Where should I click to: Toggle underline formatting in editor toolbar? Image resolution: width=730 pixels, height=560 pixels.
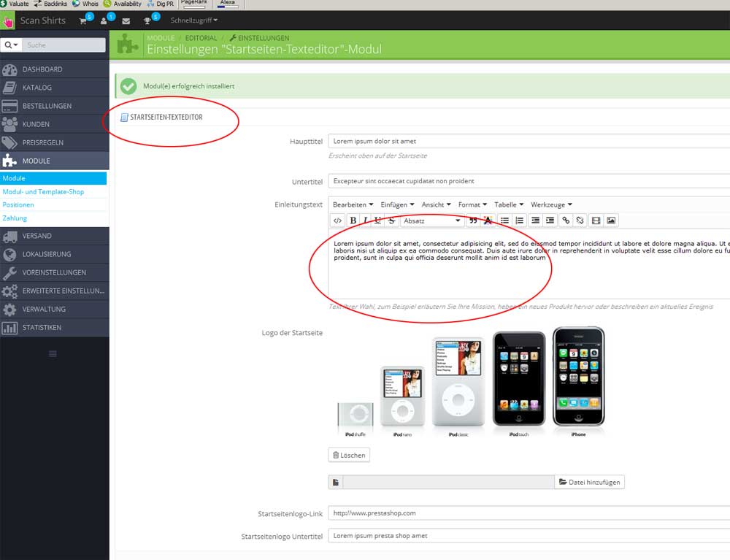tap(378, 220)
